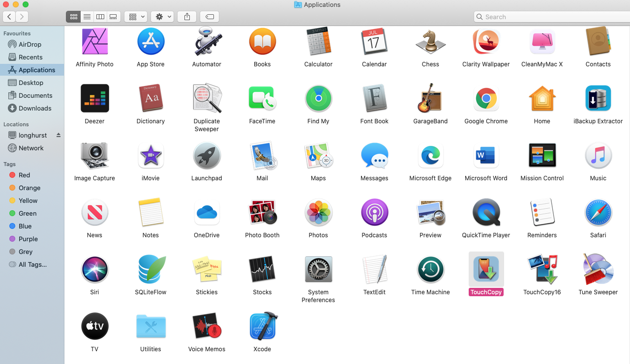Viewport: 630px width, 364px height.
Task: Select the QuickTime Player icon
Action: (x=486, y=213)
